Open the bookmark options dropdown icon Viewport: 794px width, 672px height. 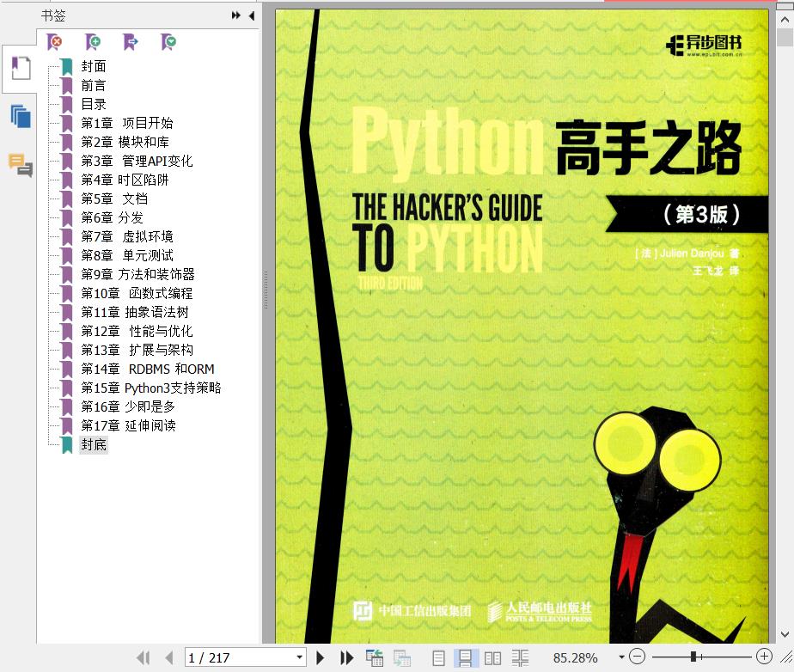point(168,41)
